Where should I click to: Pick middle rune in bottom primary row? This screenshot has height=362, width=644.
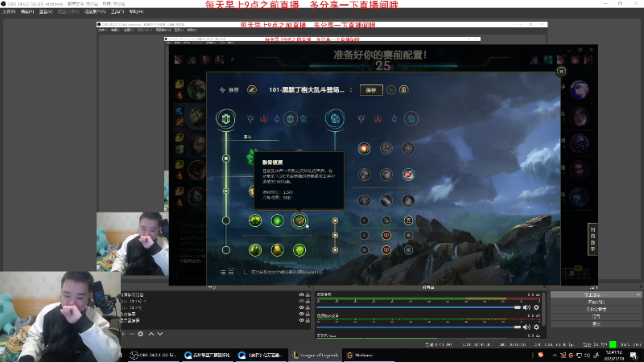(277, 250)
